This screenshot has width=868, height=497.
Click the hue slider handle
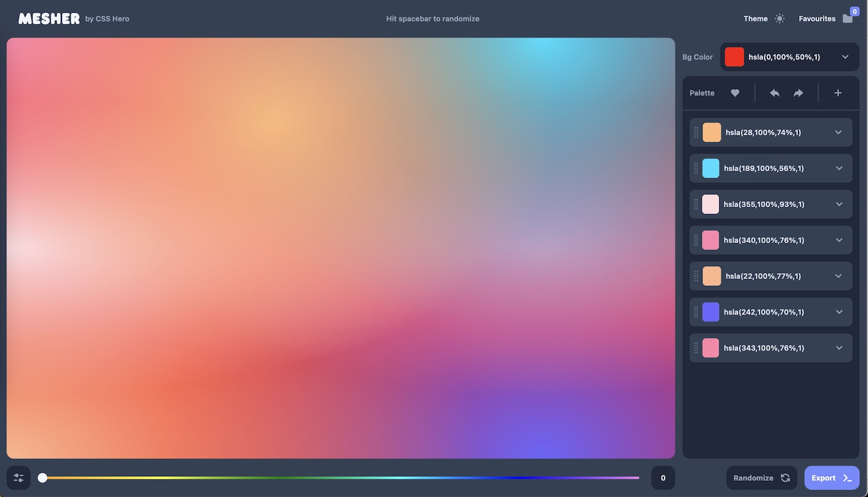coord(42,478)
